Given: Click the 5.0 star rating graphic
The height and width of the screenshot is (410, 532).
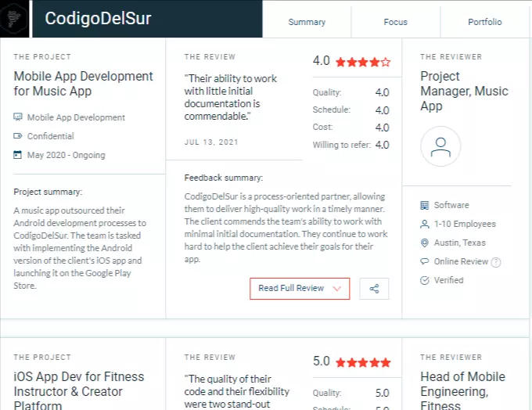Looking at the screenshot, I should coord(363,362).
